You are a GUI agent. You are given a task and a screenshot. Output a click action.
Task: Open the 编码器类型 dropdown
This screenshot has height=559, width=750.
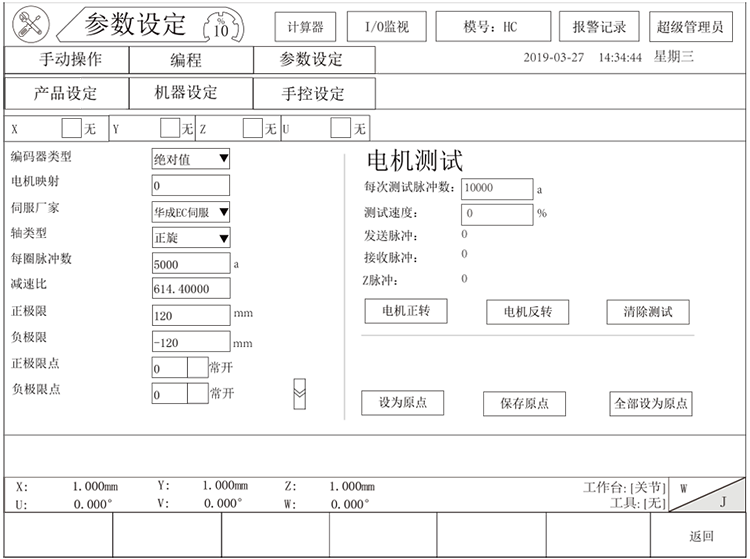point(190,158)
